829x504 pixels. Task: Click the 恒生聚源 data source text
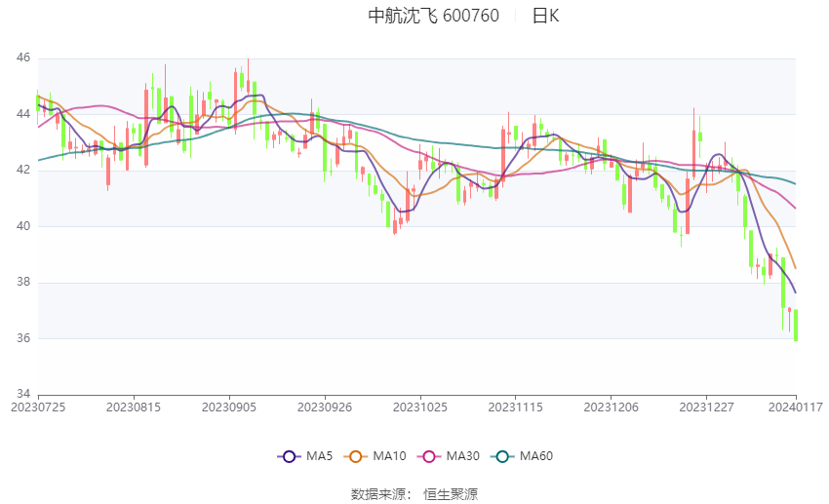[451, 494]
